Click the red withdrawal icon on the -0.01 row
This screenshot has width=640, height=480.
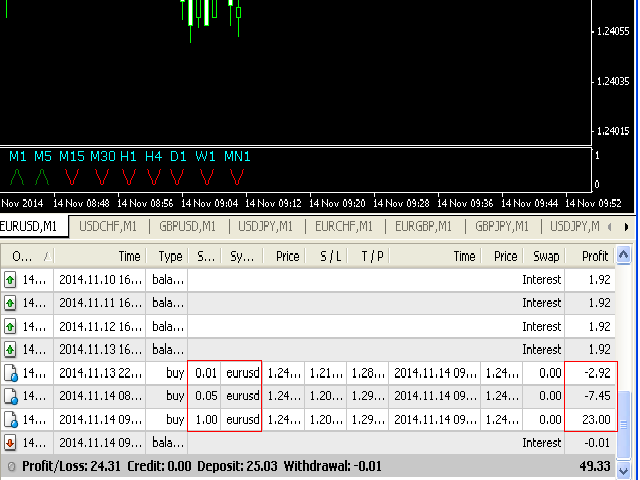11,443
